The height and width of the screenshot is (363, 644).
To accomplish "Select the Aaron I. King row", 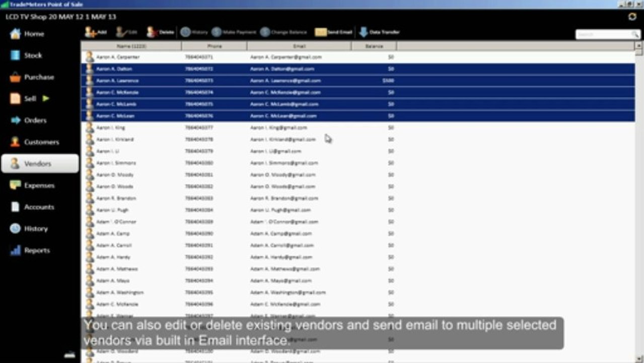I will pos(358,128).
